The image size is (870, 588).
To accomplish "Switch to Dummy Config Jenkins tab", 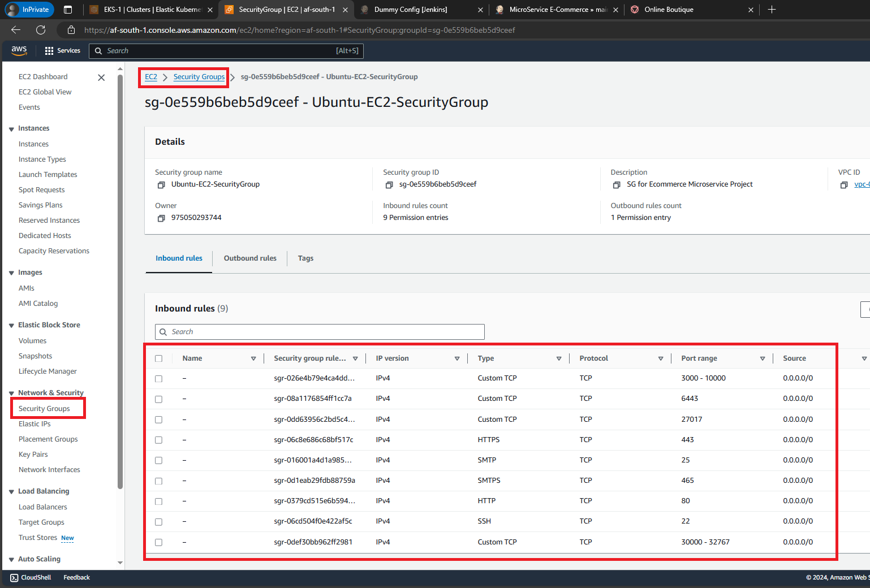I will (422, 10).
